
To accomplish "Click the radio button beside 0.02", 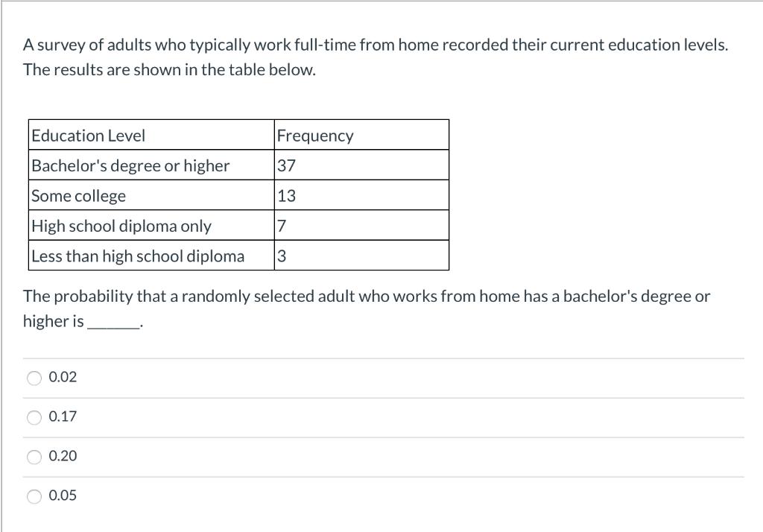I will point(34,378).
